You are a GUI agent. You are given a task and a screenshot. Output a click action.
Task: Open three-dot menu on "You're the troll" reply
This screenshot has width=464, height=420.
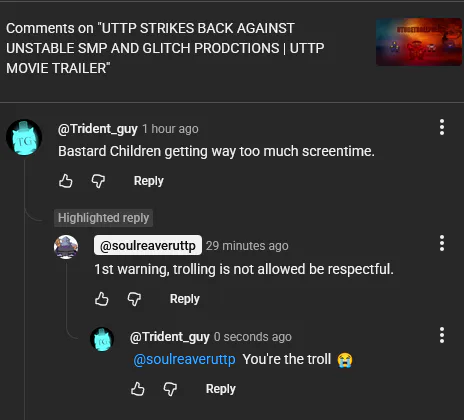[442, 335]
